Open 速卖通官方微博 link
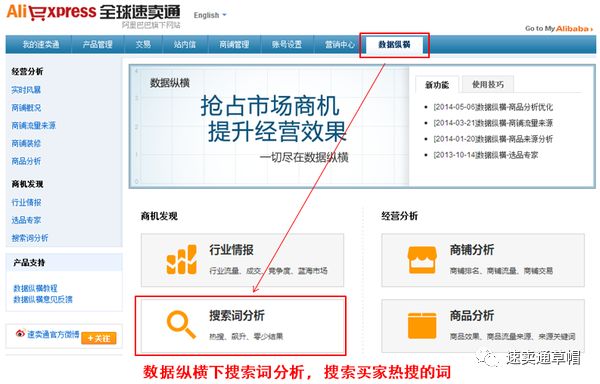Viewport: 600px width, 384px height. (x=53, y=334)
